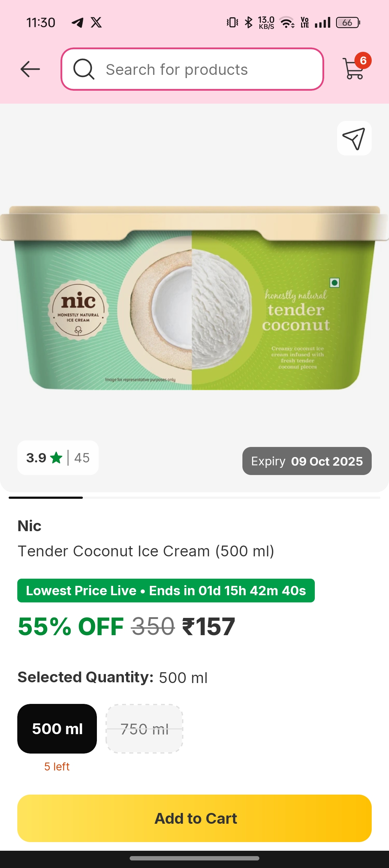
Task: Tap the Bluetooth status icon
Action: point(249,23)
